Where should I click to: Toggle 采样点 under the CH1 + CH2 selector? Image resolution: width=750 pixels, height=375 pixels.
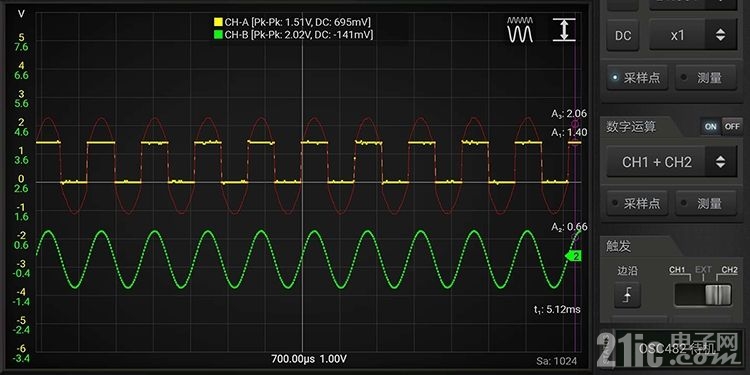point(637,204)
